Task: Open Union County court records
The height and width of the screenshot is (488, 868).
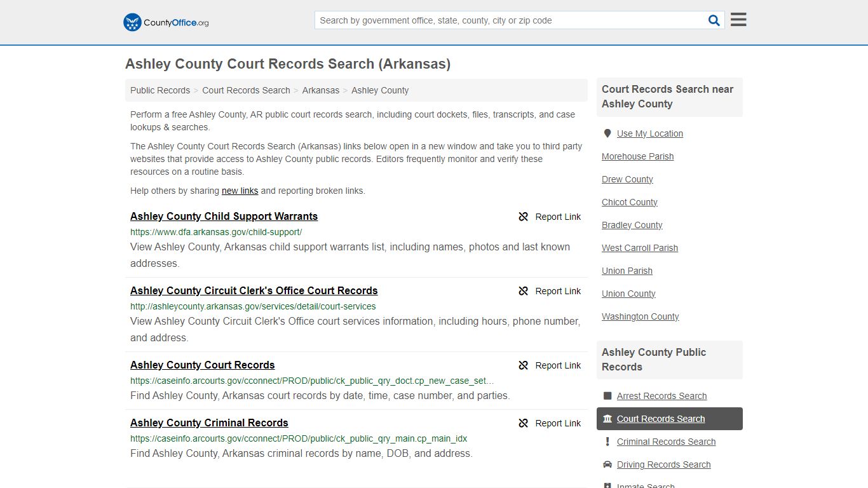Action: coord(628,294)
